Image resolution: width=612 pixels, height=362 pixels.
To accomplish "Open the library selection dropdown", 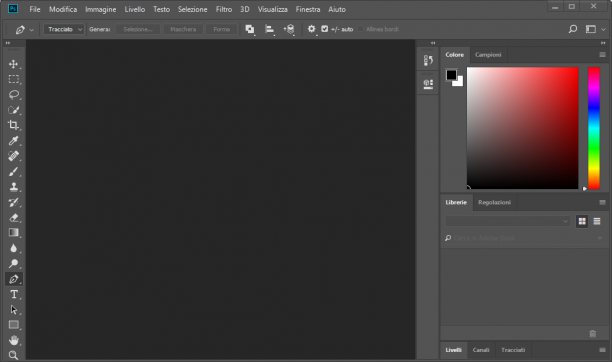I will [507, 221].
